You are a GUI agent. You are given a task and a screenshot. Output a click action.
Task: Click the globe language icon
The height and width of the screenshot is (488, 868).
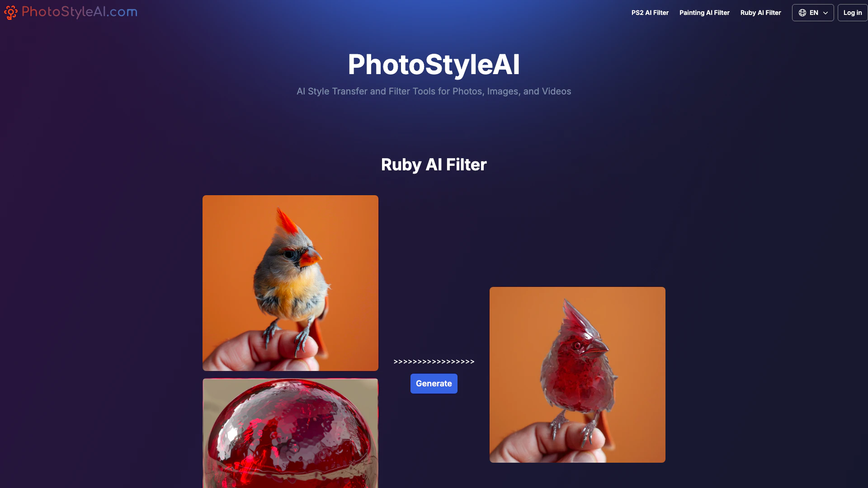click(802, 13)
